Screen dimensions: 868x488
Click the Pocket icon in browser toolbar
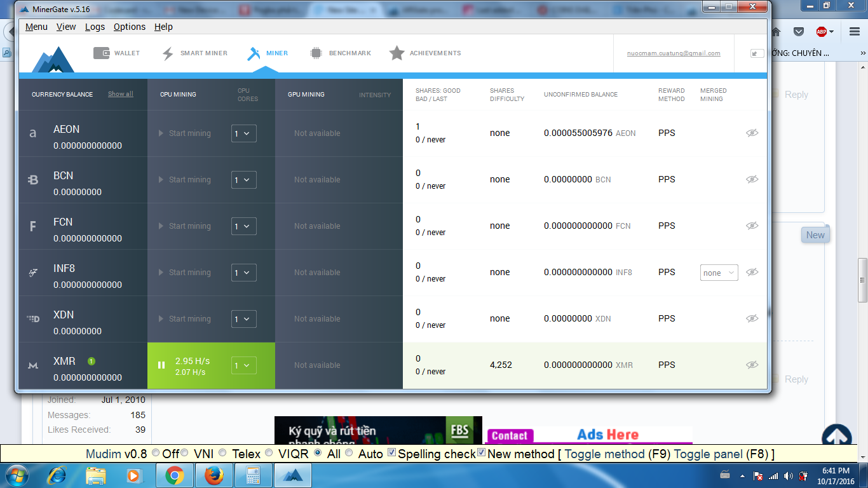(x=799, y=31)
